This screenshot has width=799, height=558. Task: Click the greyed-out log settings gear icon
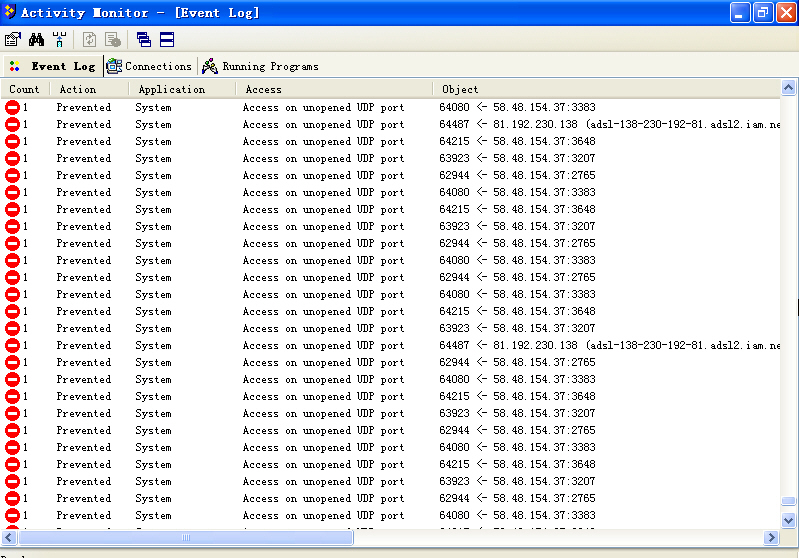click(x=113, y=39)
